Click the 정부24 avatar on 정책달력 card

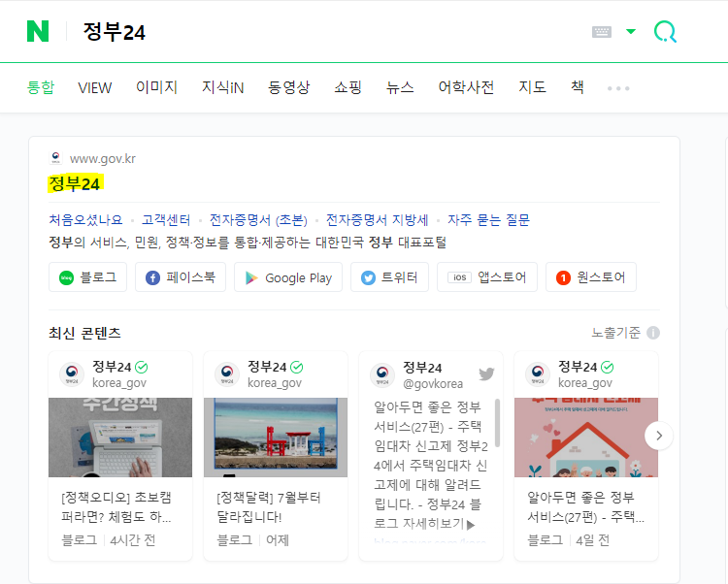point(227,373)
